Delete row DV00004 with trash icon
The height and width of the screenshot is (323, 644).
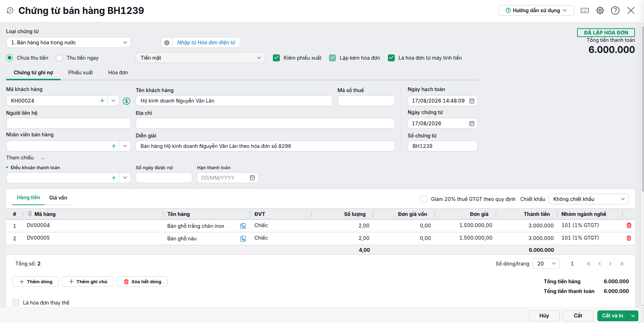click(629, 225)
